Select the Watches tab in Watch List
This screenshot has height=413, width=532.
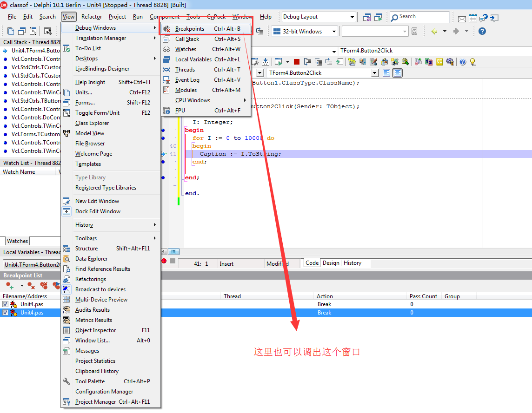click(17, 241)
